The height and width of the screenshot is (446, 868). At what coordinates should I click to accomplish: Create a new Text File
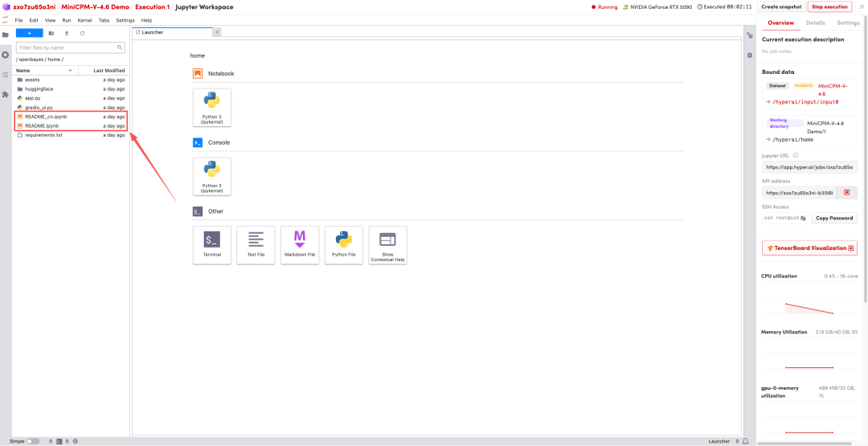pos(256,244)
